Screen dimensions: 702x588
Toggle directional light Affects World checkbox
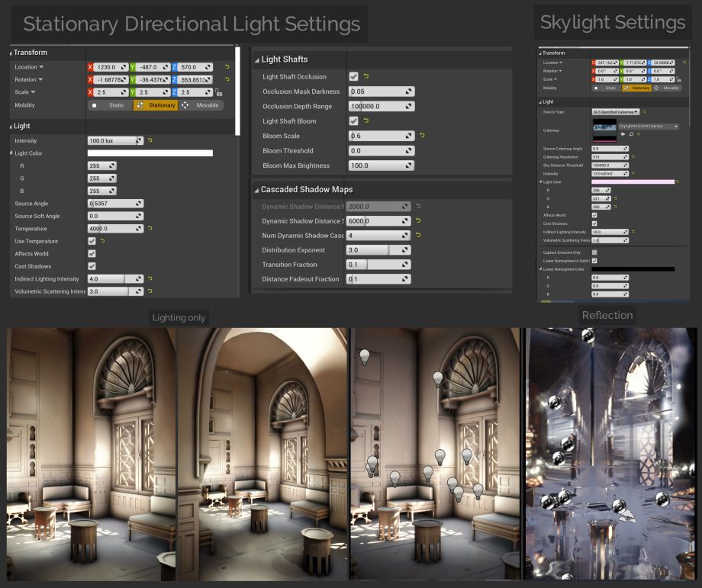click(x=92, y=254)
